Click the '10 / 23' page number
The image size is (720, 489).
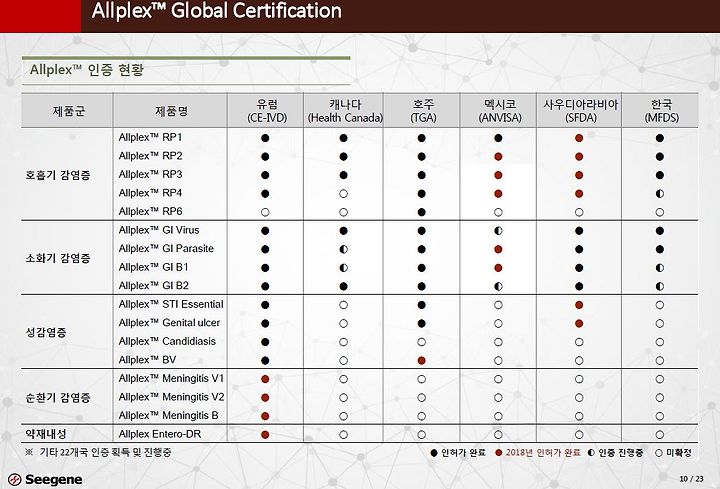click(x=691, y=479)
